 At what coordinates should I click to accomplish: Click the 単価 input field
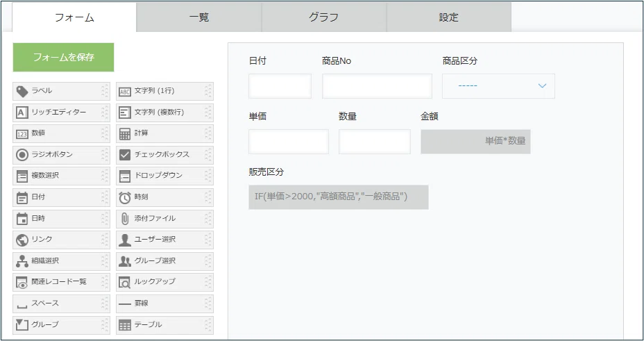point(289,142)
